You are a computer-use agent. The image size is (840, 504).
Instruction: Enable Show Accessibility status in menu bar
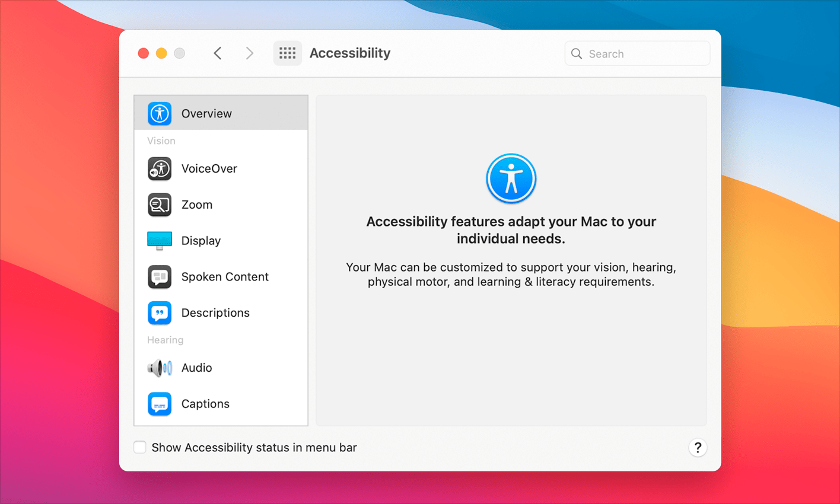point(140,447)
